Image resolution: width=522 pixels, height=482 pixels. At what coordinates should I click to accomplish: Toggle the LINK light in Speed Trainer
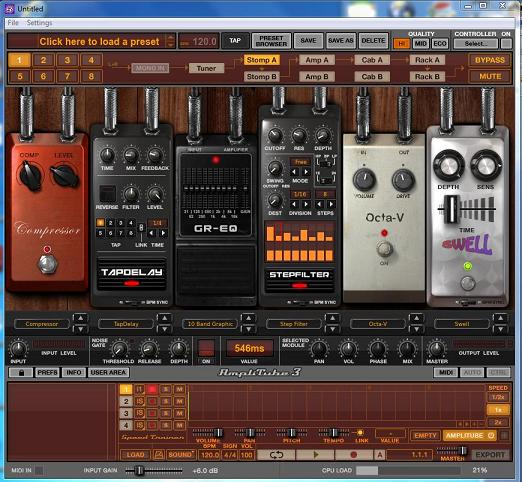(x=360, y=433)
